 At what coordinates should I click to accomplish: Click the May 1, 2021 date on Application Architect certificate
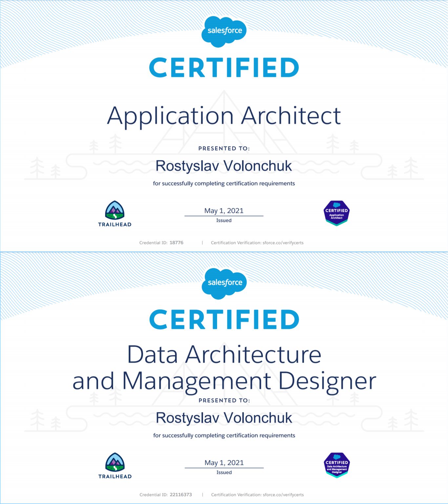pos(224,211)
